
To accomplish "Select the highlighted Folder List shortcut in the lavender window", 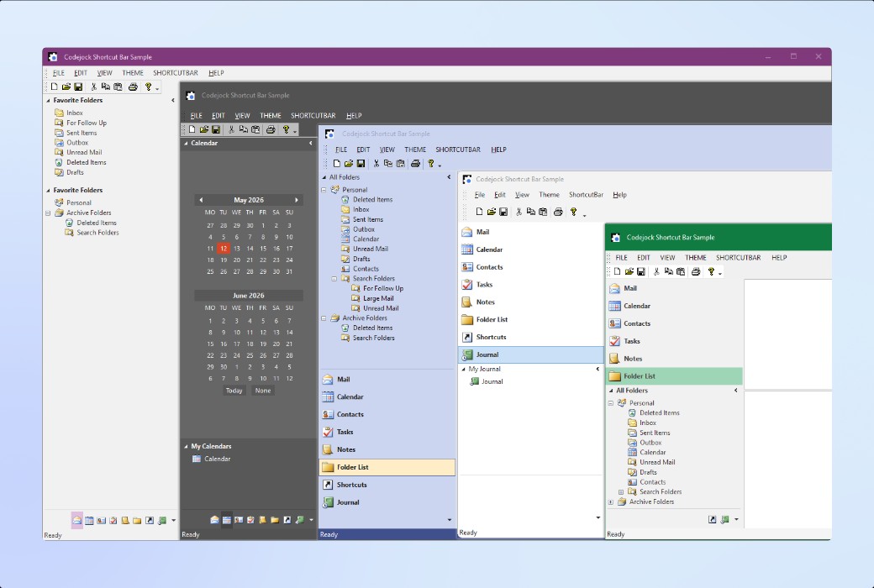I will tap(387, 468).
